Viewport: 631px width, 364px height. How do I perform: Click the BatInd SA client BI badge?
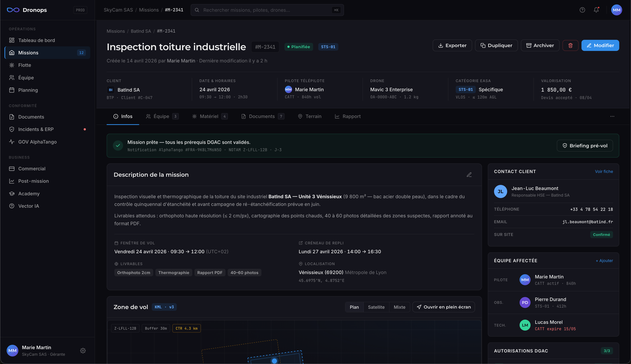pyautogui.click(x=110, y=90)
